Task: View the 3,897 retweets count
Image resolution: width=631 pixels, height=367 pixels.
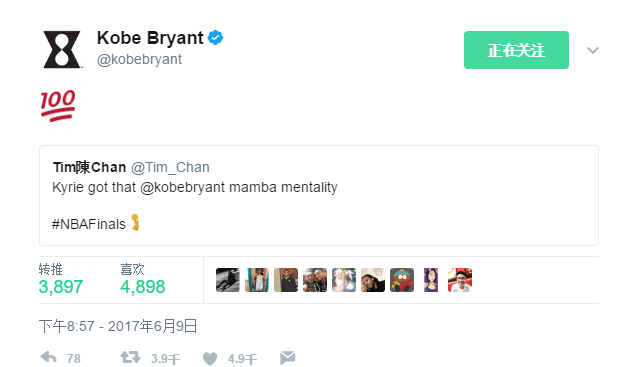Action: click(61, 287)
